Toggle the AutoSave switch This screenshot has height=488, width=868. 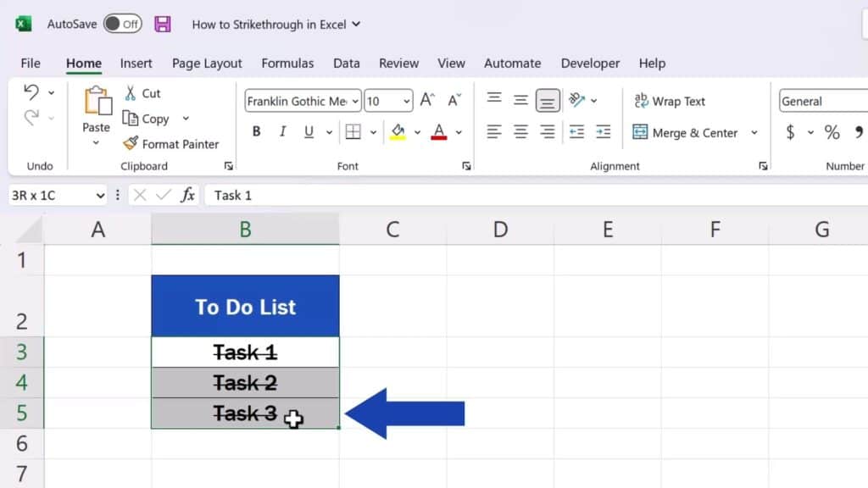[123, 24]
